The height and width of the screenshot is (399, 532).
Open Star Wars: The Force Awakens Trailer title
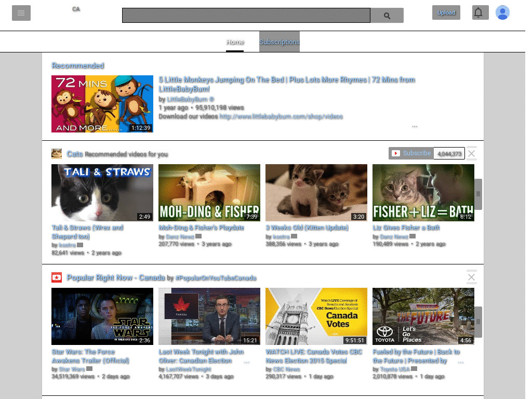pos(90,356)
